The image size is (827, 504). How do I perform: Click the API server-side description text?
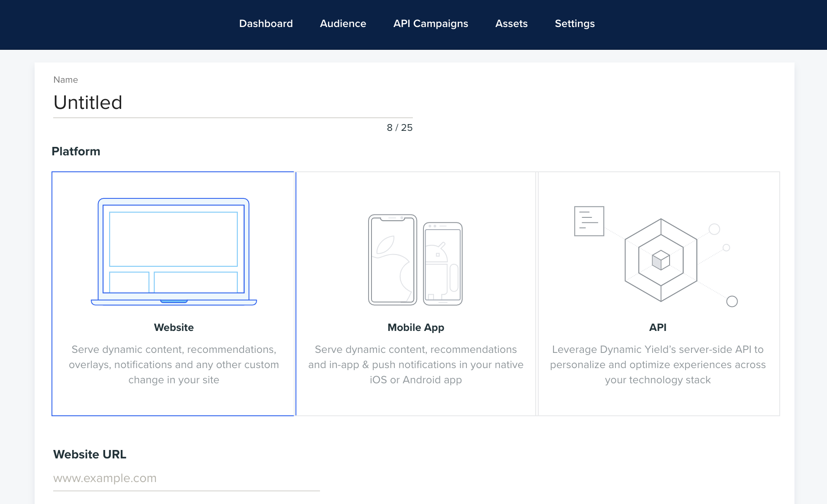point(658,365)
